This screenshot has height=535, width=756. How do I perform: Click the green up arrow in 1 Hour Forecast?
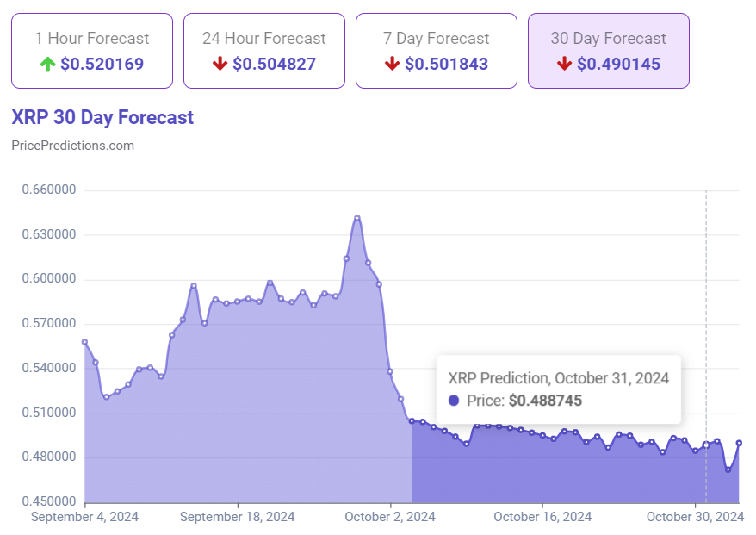click(x=47, y=64)
